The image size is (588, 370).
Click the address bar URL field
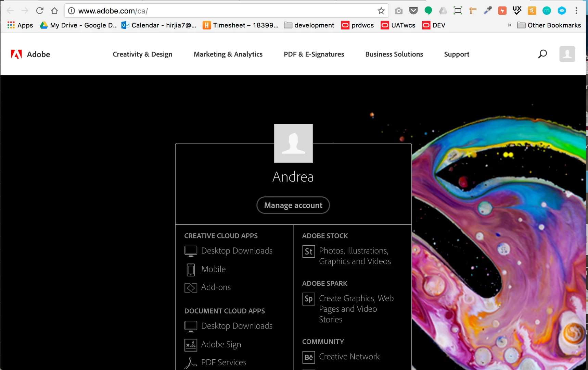click(226, 11)
